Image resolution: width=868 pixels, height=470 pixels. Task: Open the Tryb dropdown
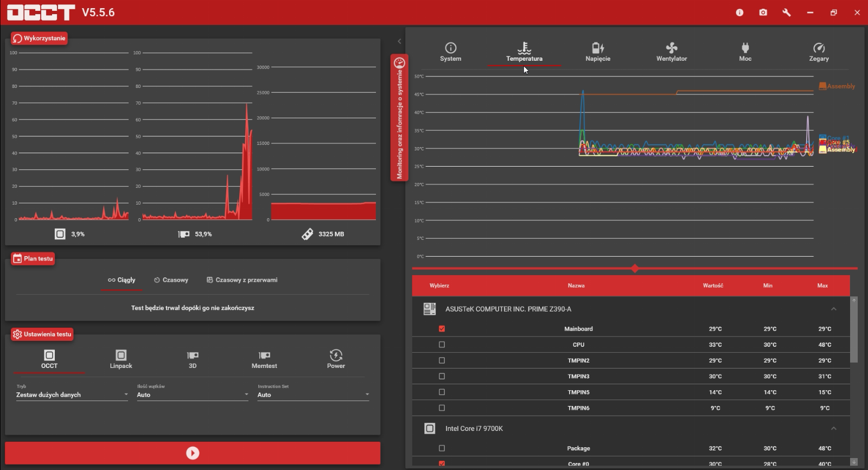[72, 395]
